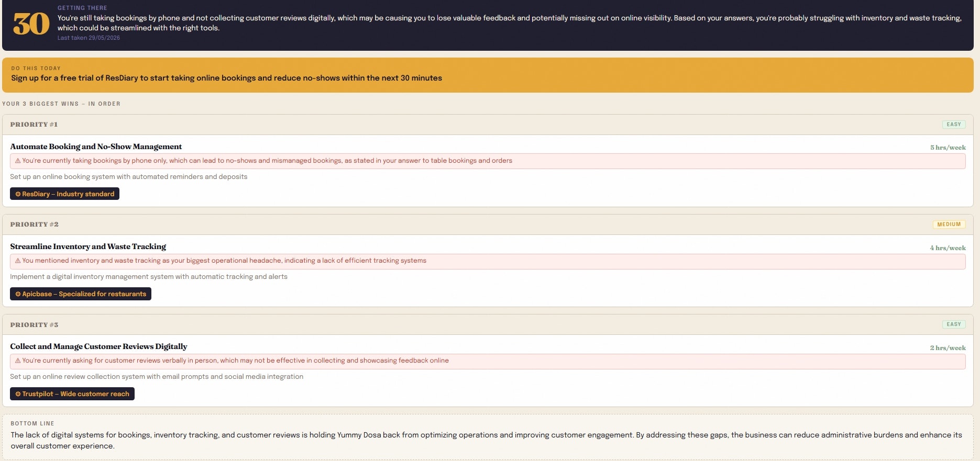Click warning icon in phone bookings alert
The image size is (980, 461).
pos(18,161)
